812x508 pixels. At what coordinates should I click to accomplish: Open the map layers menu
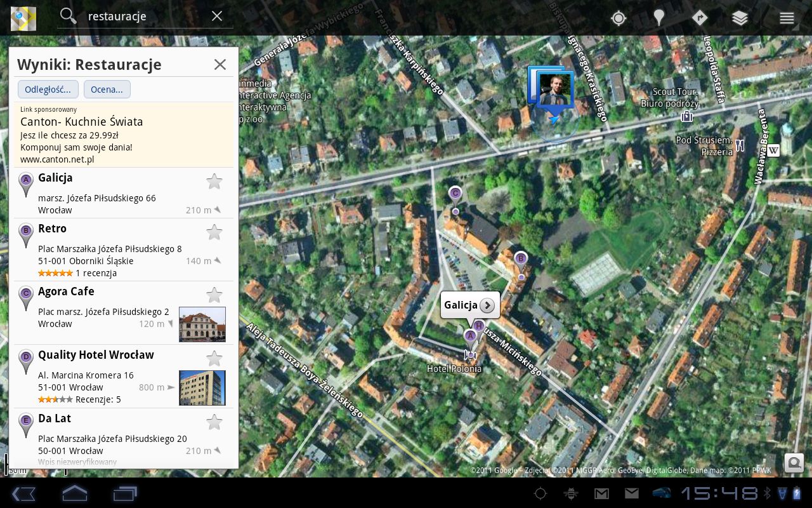tap(740, 18)
